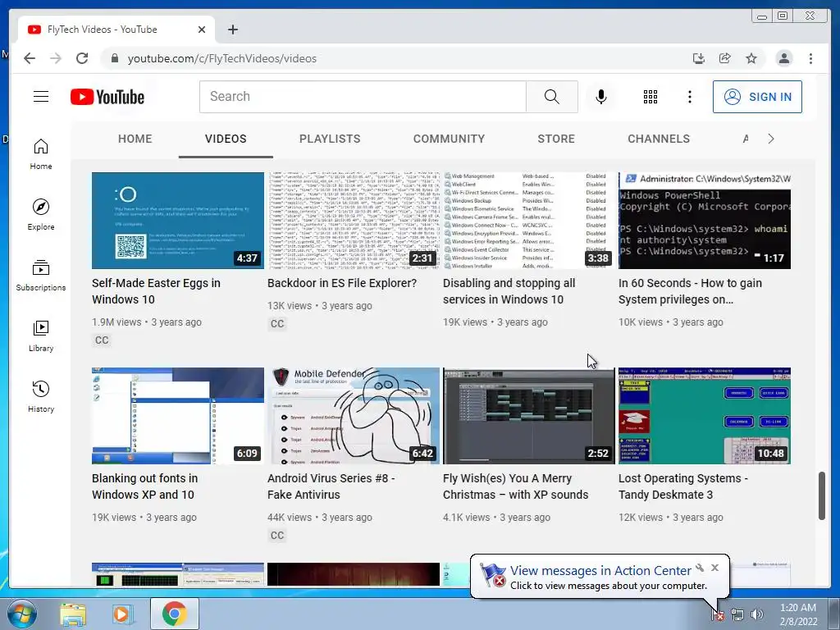This screenshot has height=630, width=840.
Task: Click the Tandy Deskmate 10:48 thumbnail
Action: click(705, 416)
